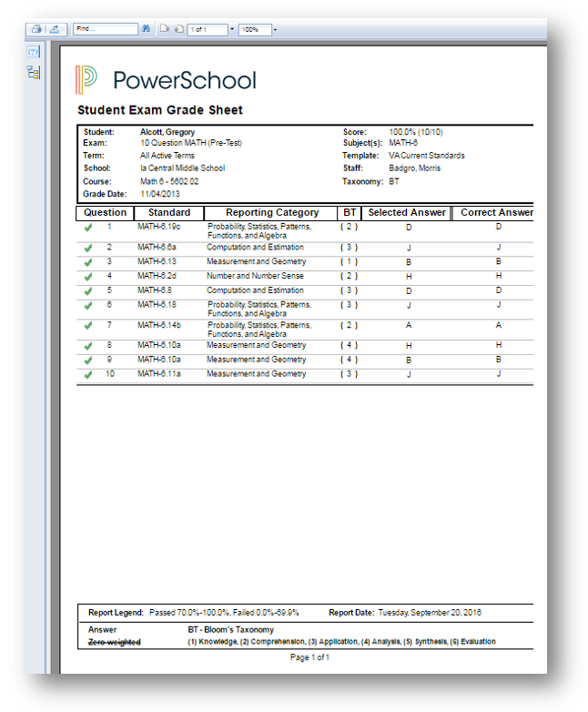Click 'Computation and Estimation' for question 2
Image resolution: width=588 pixels, height=712 pixels.
(255, 248)
